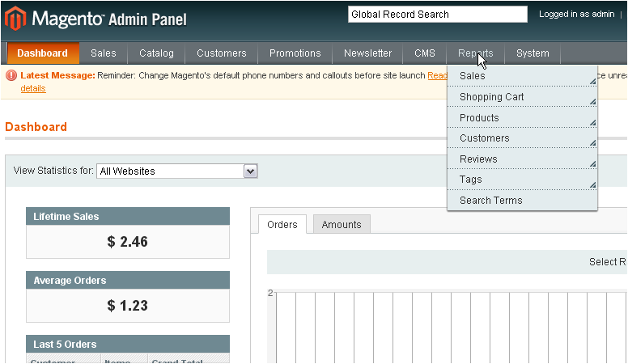This screenshot has width=628, height=364.
Task: Choose Tags from the Reports menu
Action: [470, 180]
